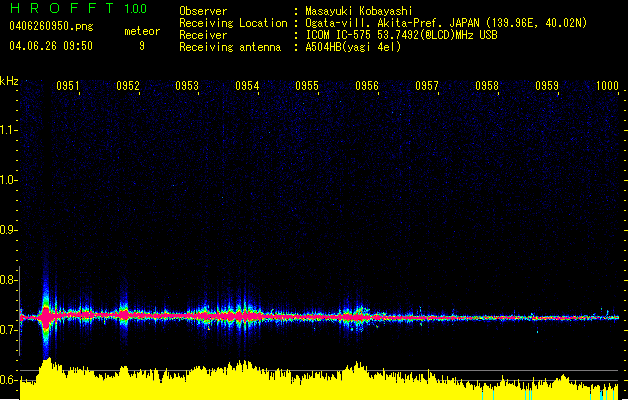The image size is (629, 400).
Task: Click the 1.1 frequency axis label
Action: point(9,130)
